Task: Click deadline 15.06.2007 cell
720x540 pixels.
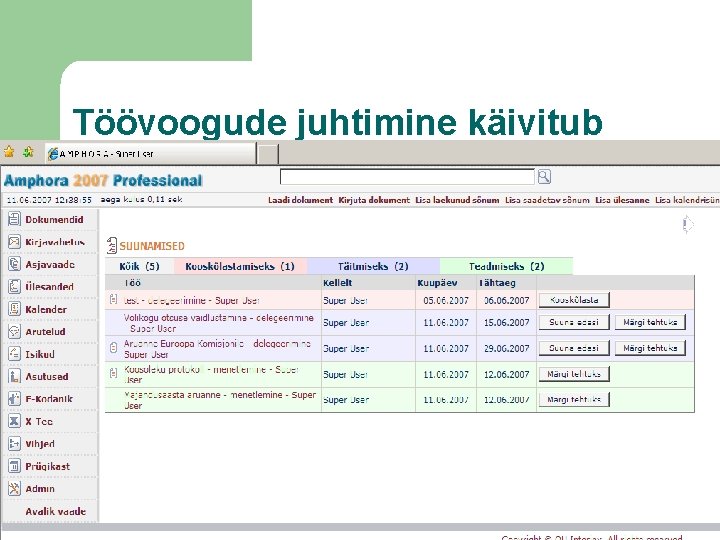Action: pyautogui.click(x=506, y=322)
